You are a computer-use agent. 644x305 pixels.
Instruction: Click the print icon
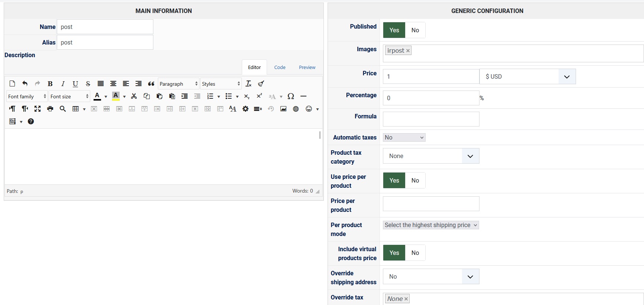(x=50, y=109)
